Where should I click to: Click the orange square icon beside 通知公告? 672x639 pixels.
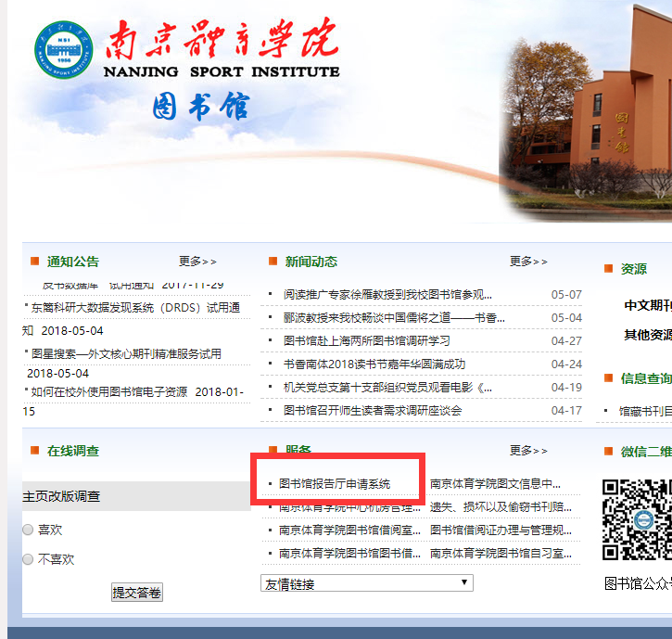click(34, 262)
